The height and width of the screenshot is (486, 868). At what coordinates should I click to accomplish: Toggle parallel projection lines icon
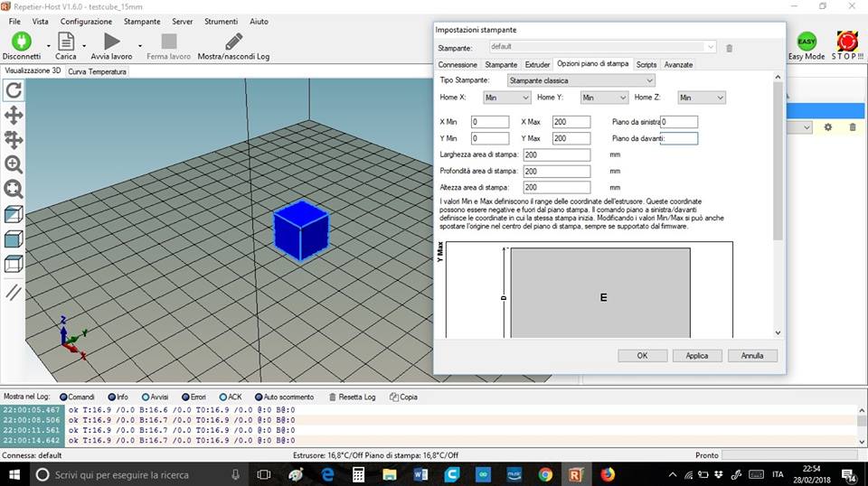tap(14, 292)
